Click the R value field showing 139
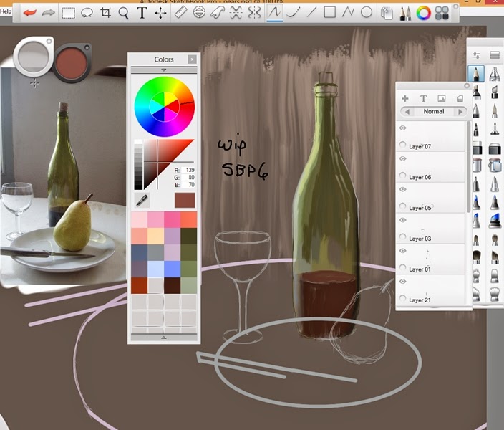 pyautogui.click(x=188, y=170)
